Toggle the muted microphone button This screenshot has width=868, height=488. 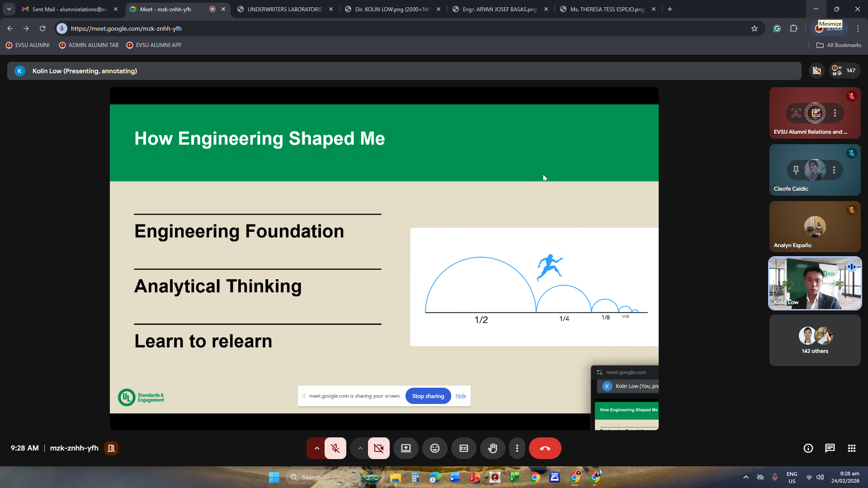pyautogui.click(x=335, y=448)
